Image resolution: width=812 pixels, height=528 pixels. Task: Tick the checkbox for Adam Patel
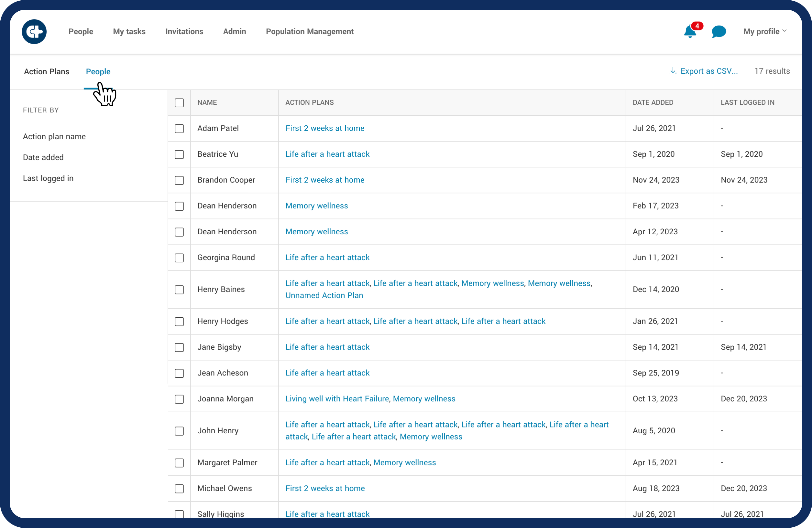(179, 129)
